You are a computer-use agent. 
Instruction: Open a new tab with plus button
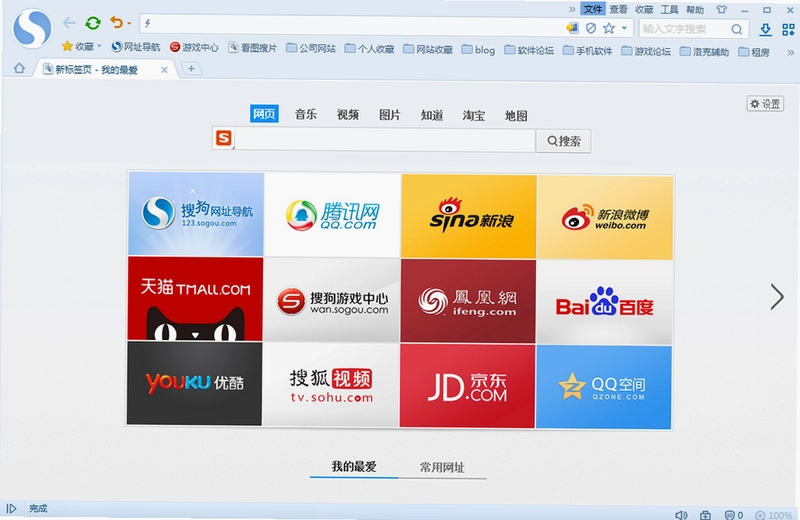coord(191,68)
